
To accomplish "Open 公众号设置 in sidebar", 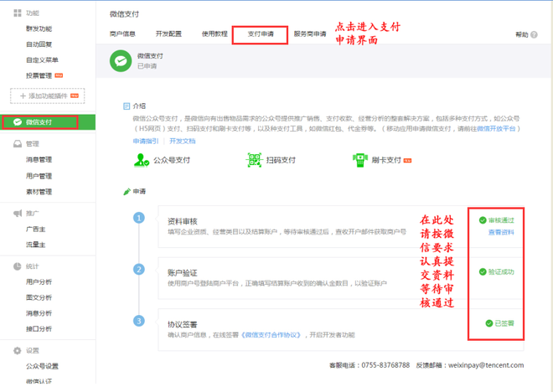I will tap(42, 366).
